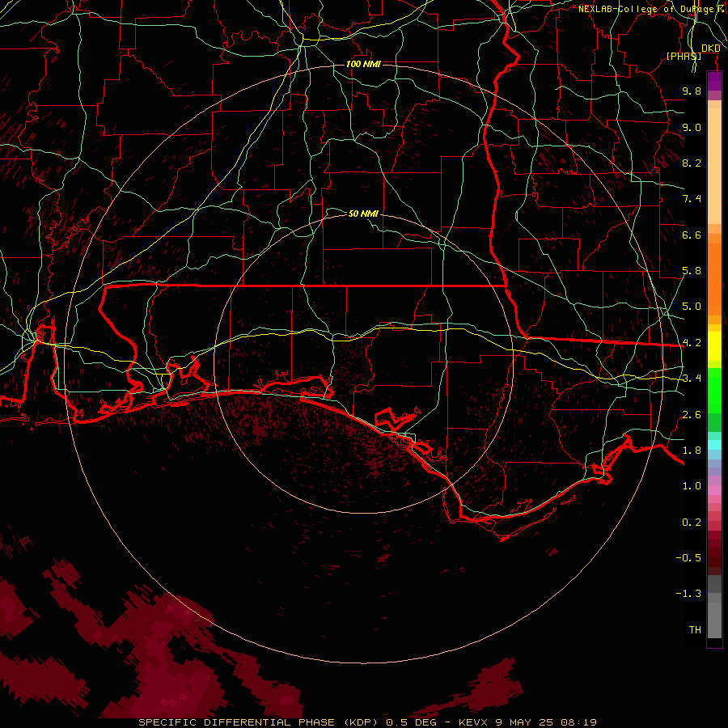Click the 3.4 value on the color scale
The height and width of the screenshot is (728, 728).
point(692,379)
